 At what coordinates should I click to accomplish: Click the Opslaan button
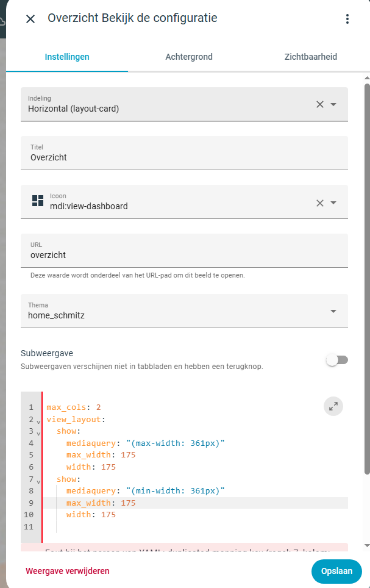(336, 572)
